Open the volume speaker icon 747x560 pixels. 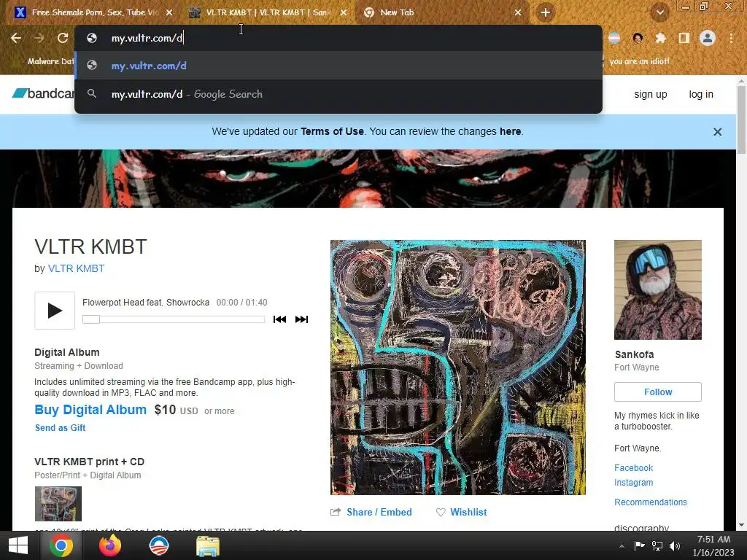pyautogui.click(x=675, y=545)
